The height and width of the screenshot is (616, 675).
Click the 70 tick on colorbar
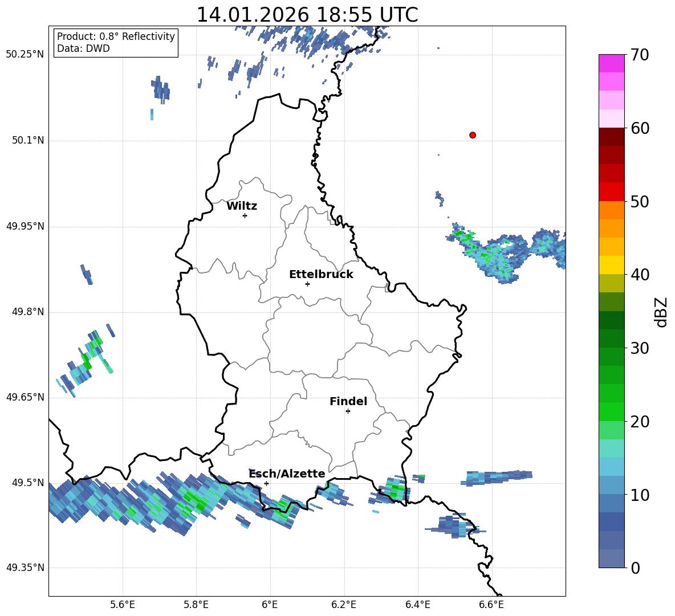[x=639, y=55]
